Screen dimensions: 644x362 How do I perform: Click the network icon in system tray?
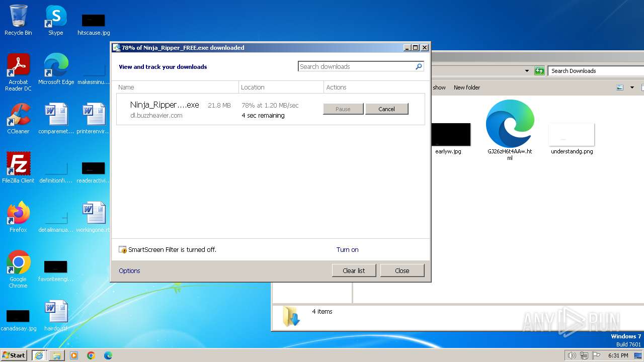(584, 355)
